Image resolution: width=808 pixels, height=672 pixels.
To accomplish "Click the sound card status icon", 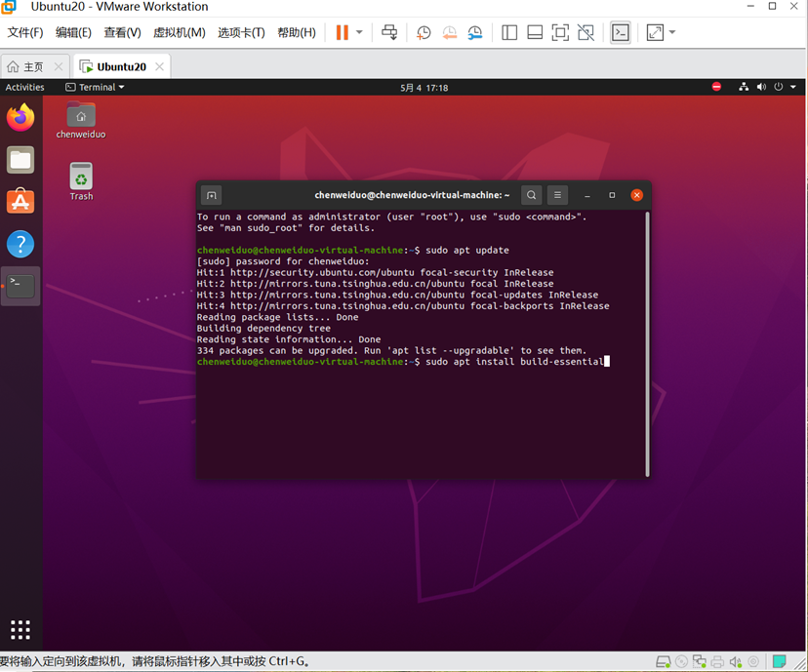I will click(x=736, y=661).
